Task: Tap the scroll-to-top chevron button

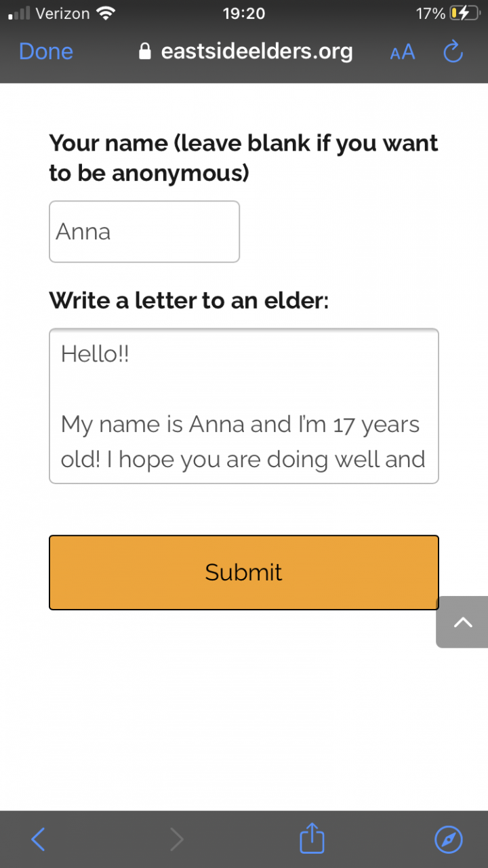Action: coord(462,622)
